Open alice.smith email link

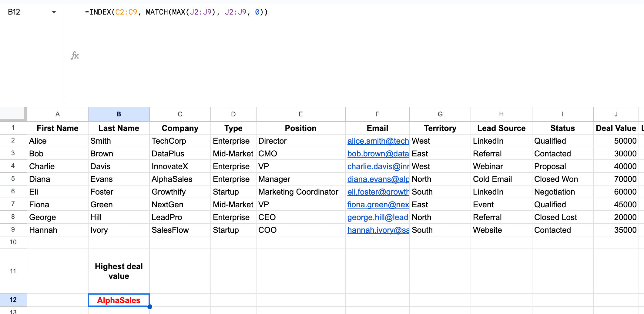(x=378, y=141)
